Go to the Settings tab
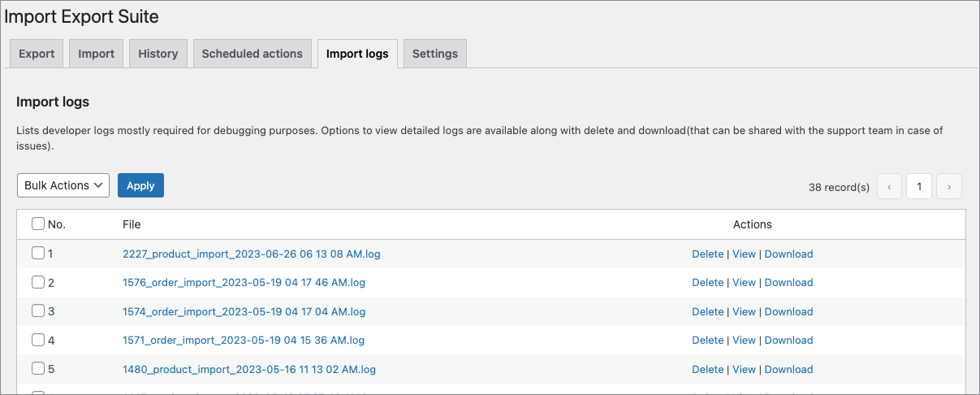The image size is (980, 395). tap(434, 54)
